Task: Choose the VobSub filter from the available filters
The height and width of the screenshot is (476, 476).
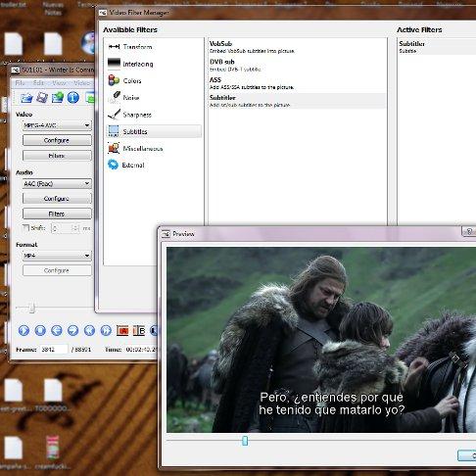Action: coord(297,47)
